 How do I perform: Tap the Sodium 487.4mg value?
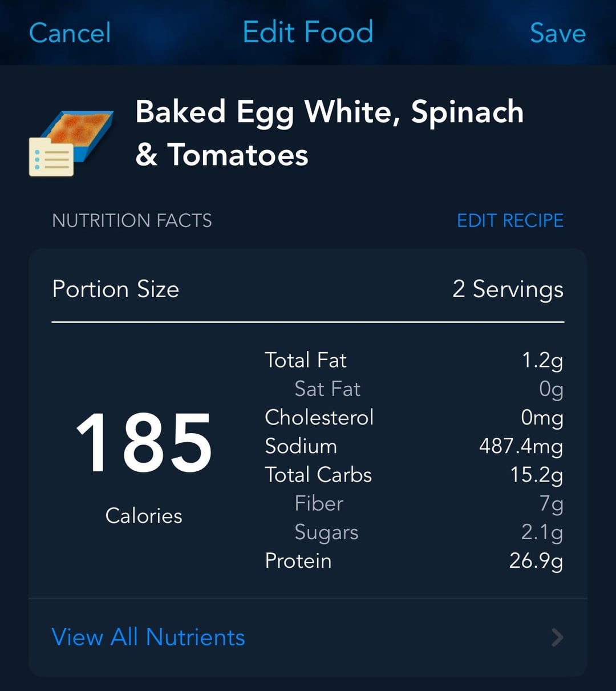[521, 446]
